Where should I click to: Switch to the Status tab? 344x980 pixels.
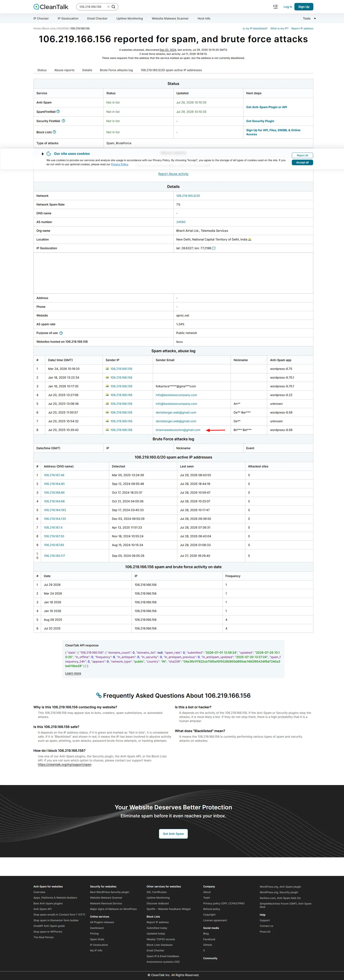click(x=42, y=70)
